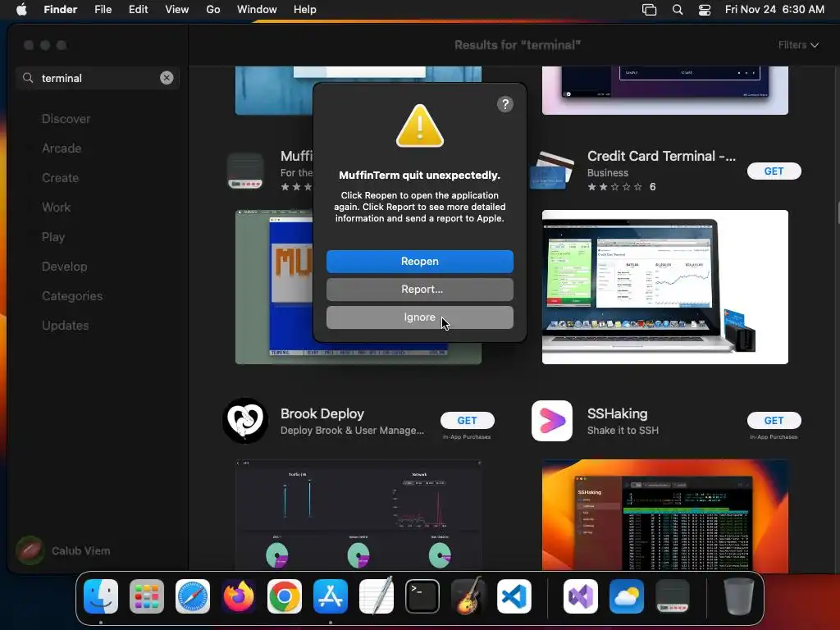The width and height of the screenshot is (840, 630).
Task: Click the Reopen button in crash dialog
Action: click(419, 262)
